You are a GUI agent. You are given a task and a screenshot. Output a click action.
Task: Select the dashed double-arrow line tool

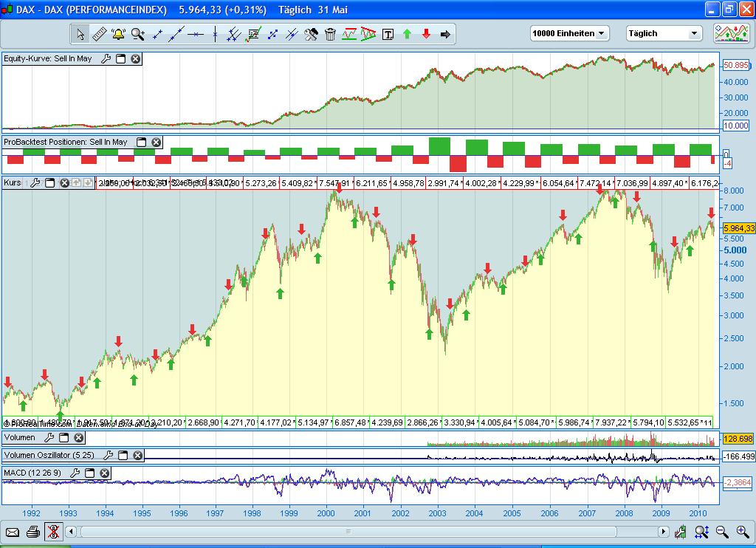pyautogui.click(x=273, y=34)
